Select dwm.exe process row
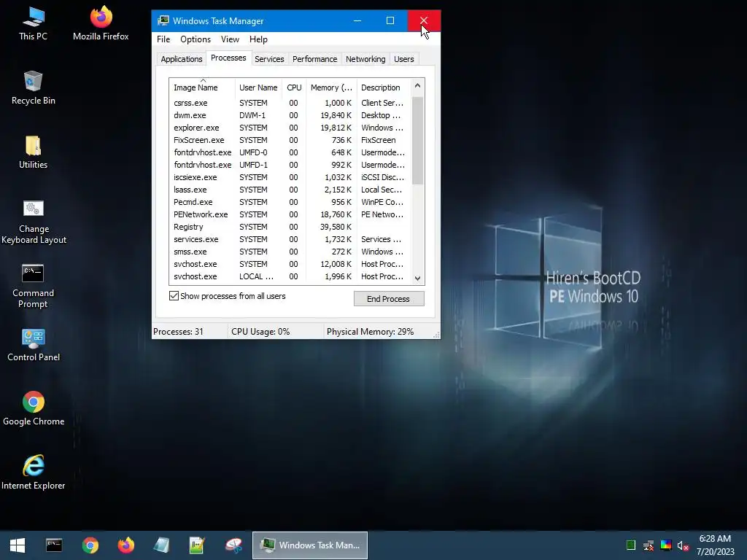The height and width of the screenshot is (560, 747). coord(290,115)
